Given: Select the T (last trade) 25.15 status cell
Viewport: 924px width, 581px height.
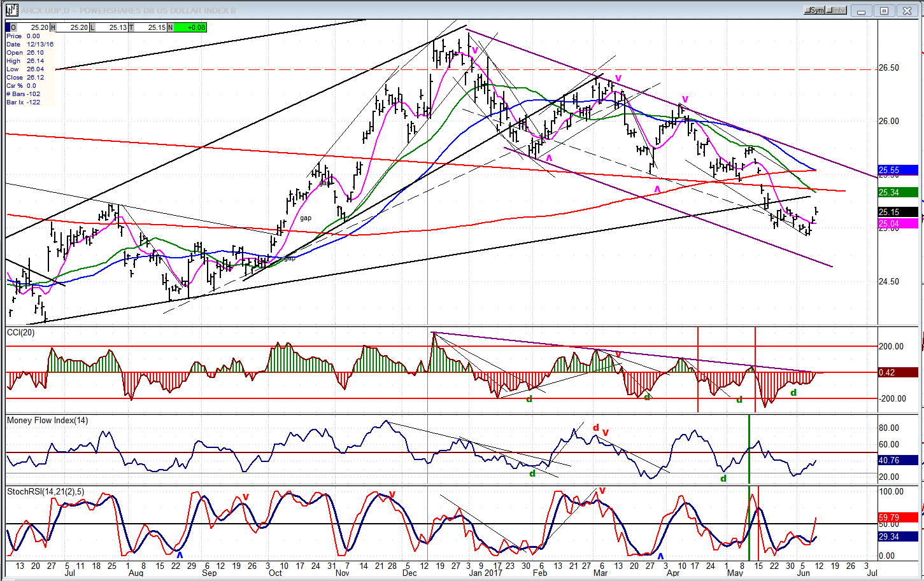Looking at the screenshot, I should click(148, 27).
